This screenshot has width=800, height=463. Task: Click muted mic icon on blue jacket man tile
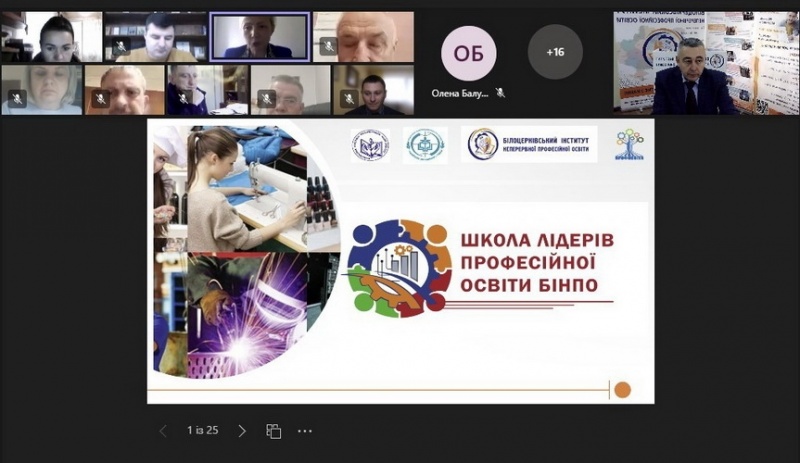[183, 99]
